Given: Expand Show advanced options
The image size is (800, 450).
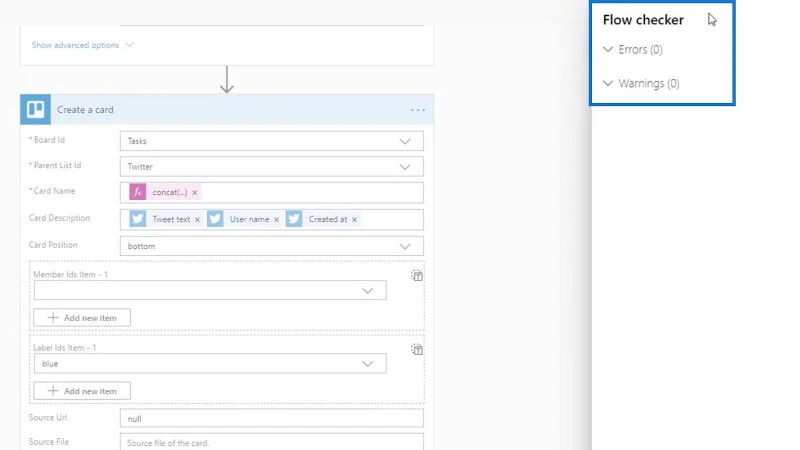Looking at the screenshot, I should tap(82, 45).
